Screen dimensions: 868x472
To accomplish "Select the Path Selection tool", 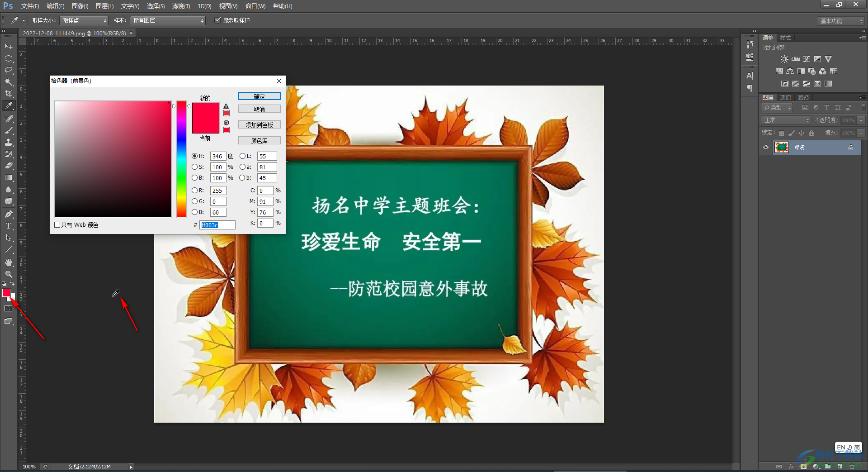I will pyautogui.click(x=8, y=237).
